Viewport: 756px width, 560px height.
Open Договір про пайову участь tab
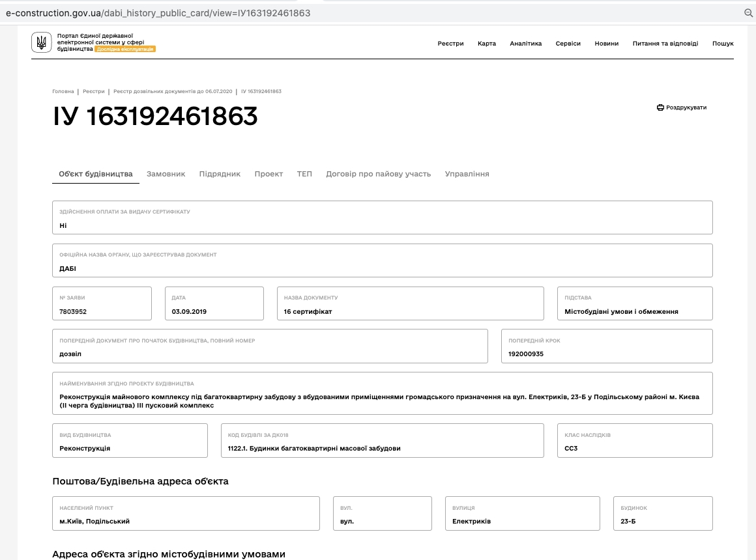379,174
